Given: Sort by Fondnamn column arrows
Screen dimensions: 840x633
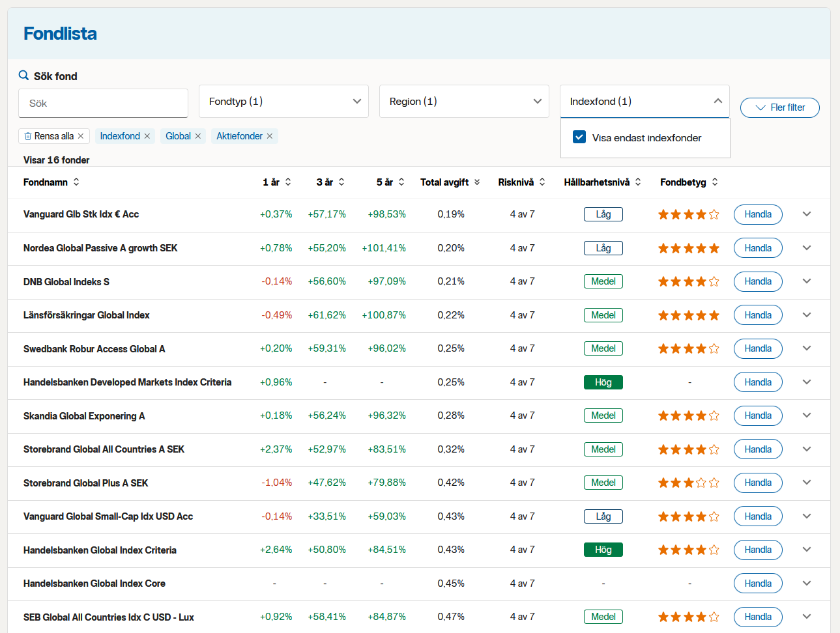Looking at the screenshot, I should [x=76, y=182].
